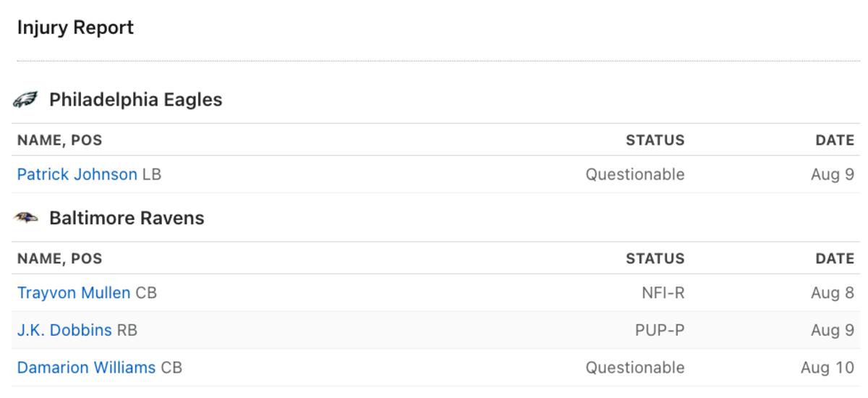Open Damarion Williams player profile
Viewport: 868px width, 398px height.
point(86,368)
